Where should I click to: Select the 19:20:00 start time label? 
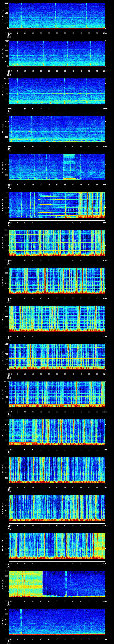9,374
